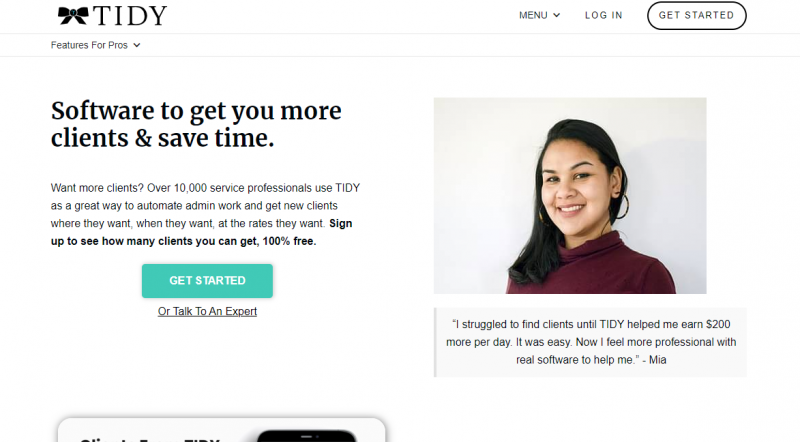Click the bold Sign up 100% free text
The width and height of the screenshot is (800, 442).
point(202,232)
